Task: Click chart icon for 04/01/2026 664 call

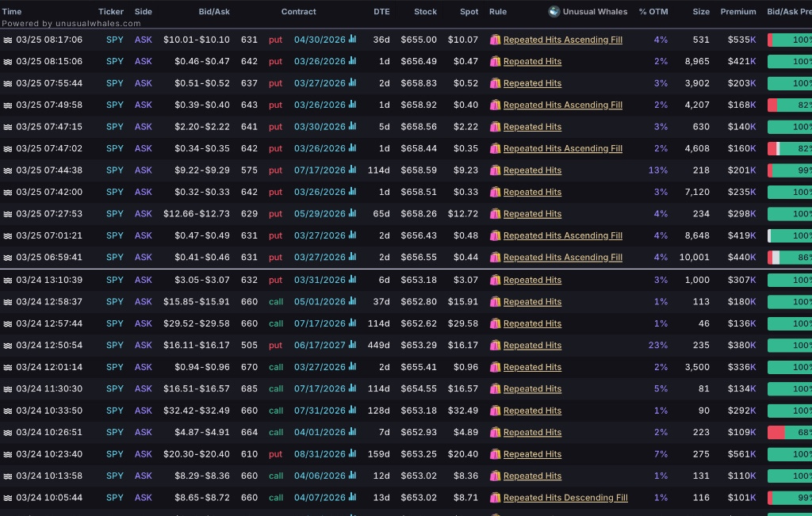Action: tap(353, 431)
